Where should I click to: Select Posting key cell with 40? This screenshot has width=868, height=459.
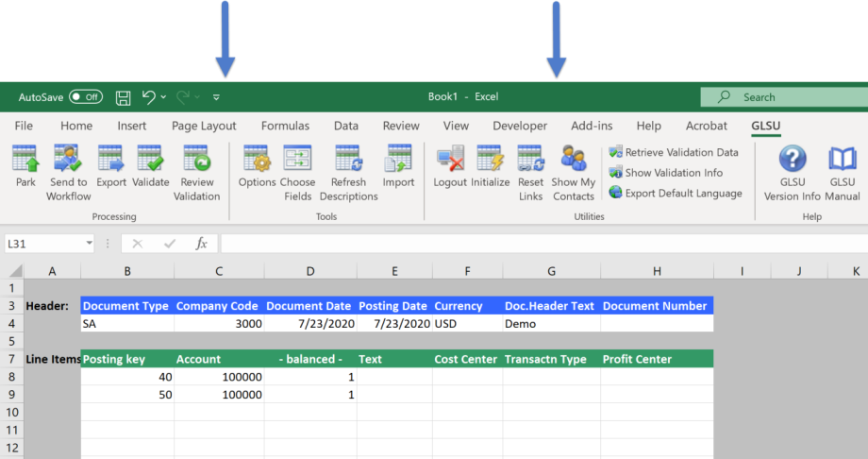coord(127,377)
